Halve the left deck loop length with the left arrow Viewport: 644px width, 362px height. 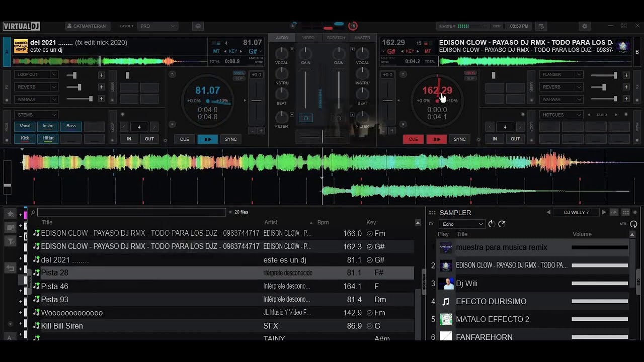point(125,127)
